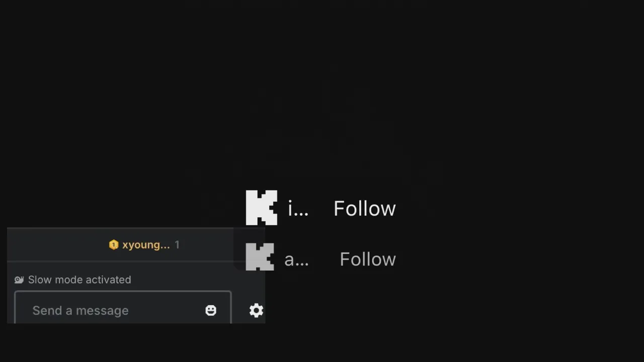This screenshot has width=644, height=362.
Task: Open the emoji picker in chat input
Action: (x=211, y=310)
